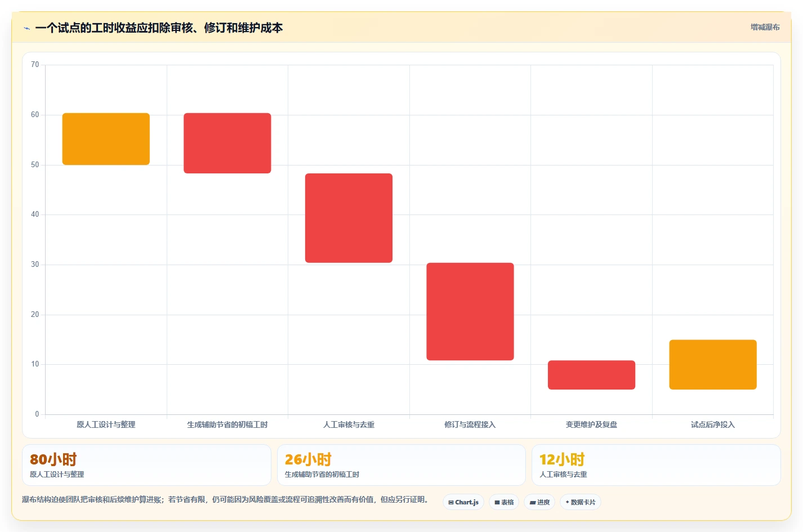Screen dimensions: 803x532
Task: Click x-axis label 人工审核与去重
Action: tap(349, 424)
